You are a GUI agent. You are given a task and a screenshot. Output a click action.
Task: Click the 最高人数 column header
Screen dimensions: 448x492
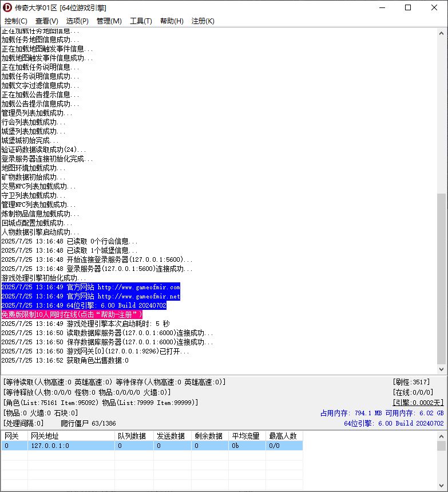coord(284,436)
